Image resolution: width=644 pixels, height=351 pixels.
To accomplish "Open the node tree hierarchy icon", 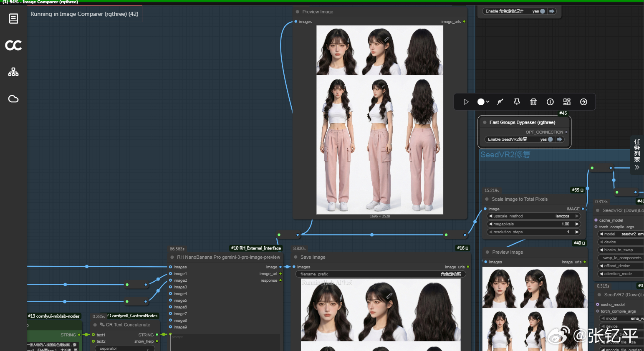I will click(13, 72).
